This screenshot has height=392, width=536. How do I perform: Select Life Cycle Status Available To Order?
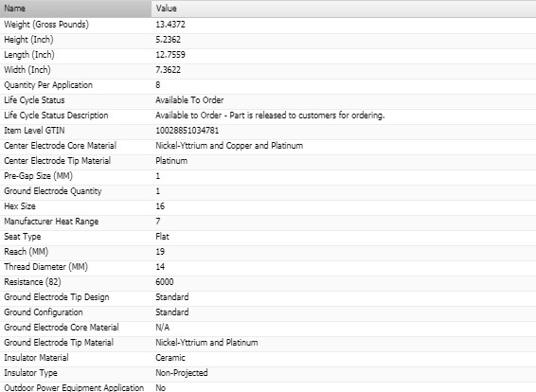click(x=189, y=100)
